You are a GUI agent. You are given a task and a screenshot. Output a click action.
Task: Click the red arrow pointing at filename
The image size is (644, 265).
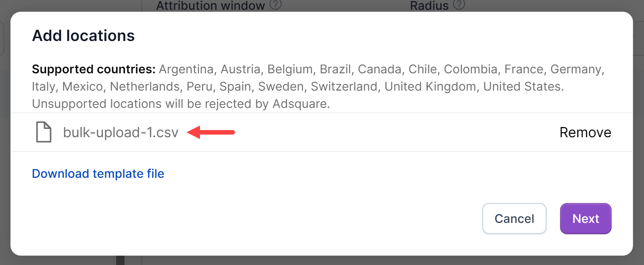pos(211,132)
